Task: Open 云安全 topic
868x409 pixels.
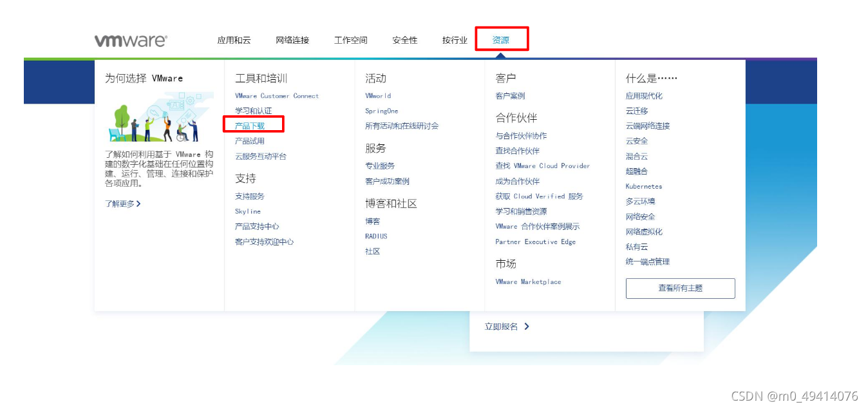Action: (637, 141)
